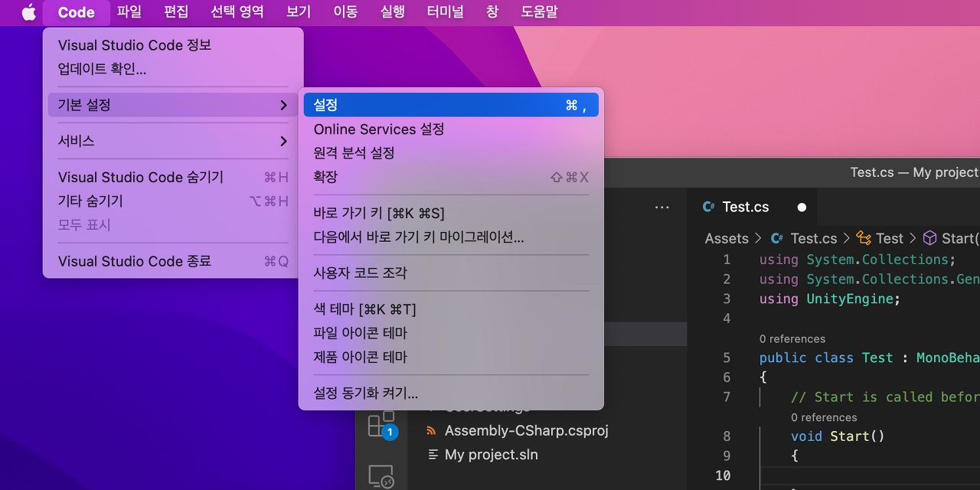Open the 선택 영역 menu
Image resolution: width=980 pixels, height=490 pixels.
pos(237,12)
